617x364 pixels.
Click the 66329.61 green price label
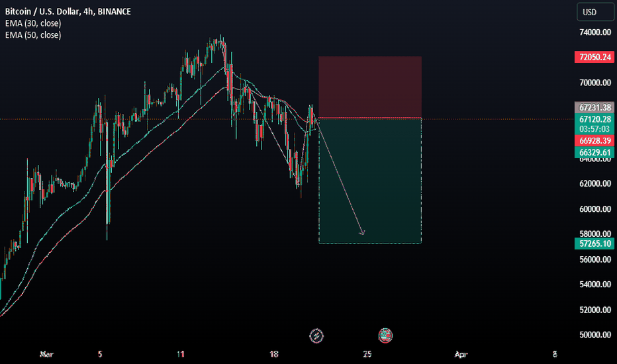click(x=594, y=152)
